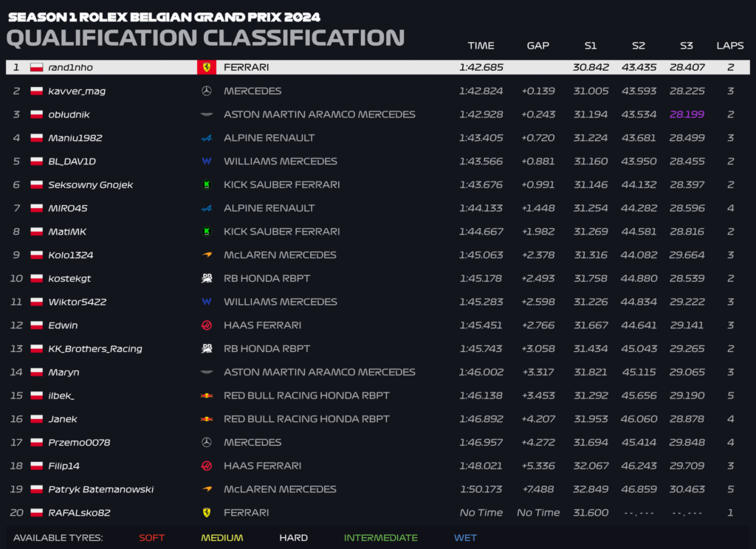Click the Polish flag in kavver_mag's row

click(x=37, y=91)
